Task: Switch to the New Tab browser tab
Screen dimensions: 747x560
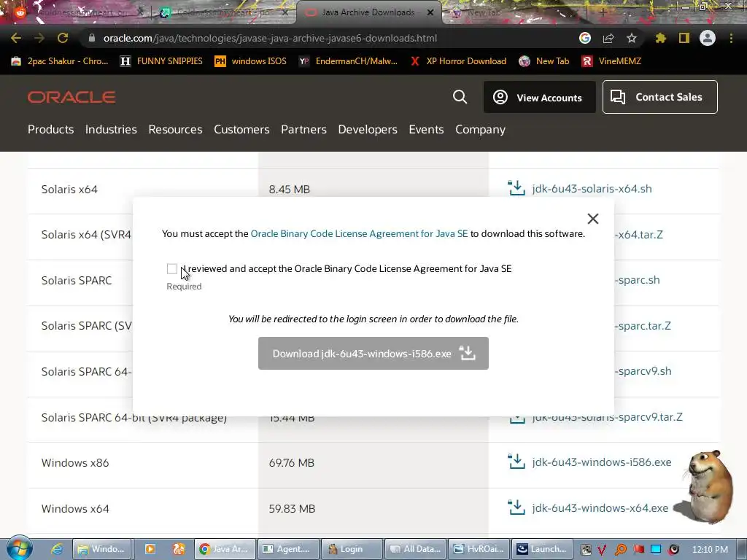Action: pyautogui.click(x=484, y=13)
